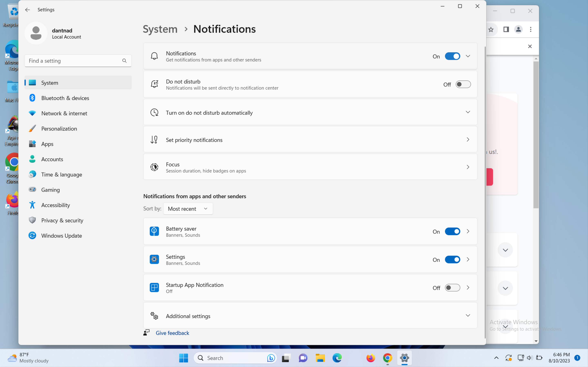Open Accessibility settings from sidebar
The width and height of the screenshot is (588, 367).
click(55, 205)
